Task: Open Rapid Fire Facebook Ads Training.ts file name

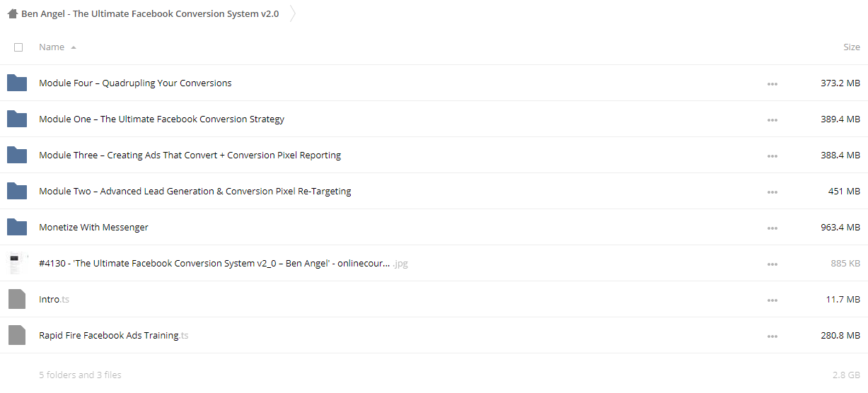Action: tap(114, 335)
